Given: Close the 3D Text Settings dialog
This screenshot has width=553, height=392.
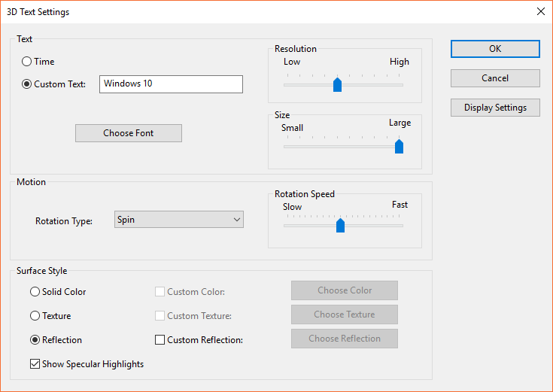Looking at the screenshot, I should click(x=540, y=12).
